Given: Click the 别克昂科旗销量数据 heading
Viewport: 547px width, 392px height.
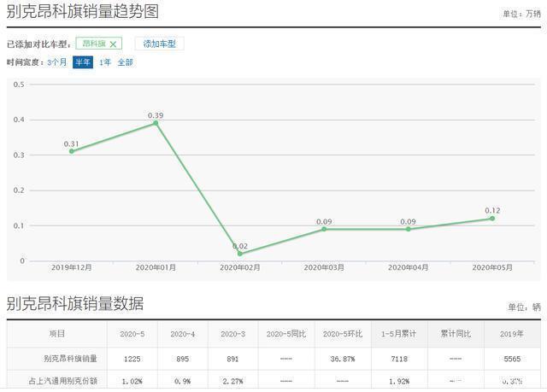Looking at the screenshot, I should click(x=75, y=303).
